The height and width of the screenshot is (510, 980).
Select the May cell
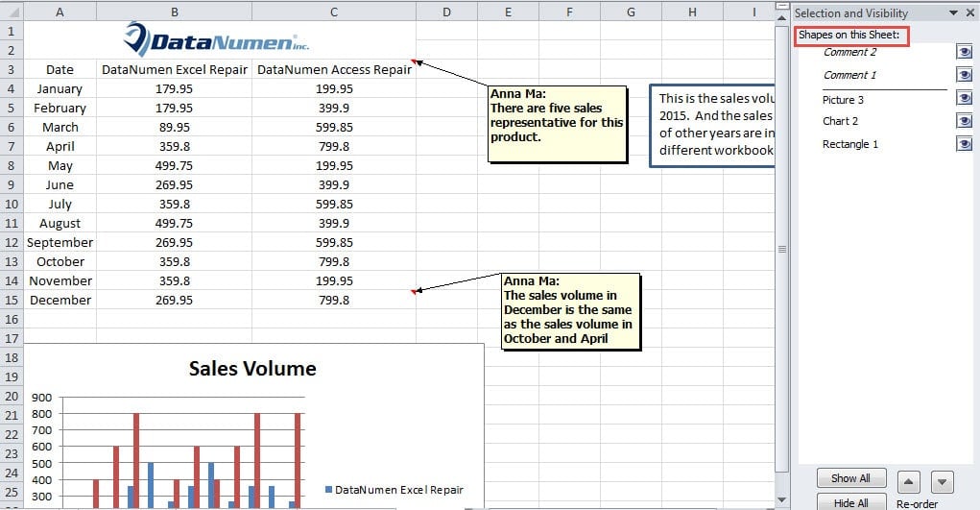tap(60, 166)
